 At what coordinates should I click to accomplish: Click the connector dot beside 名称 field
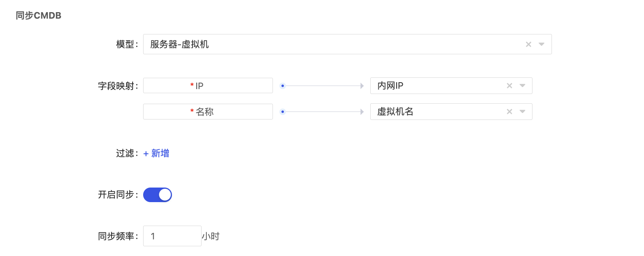(x=283, y=112)
